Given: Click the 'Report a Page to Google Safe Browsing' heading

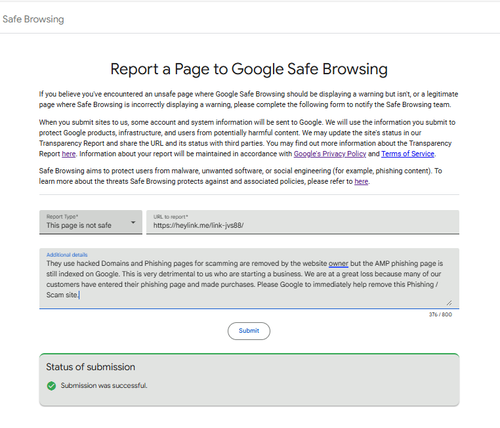Looking at the screenshot, I should pyautogui.click(x=249, y=69).
